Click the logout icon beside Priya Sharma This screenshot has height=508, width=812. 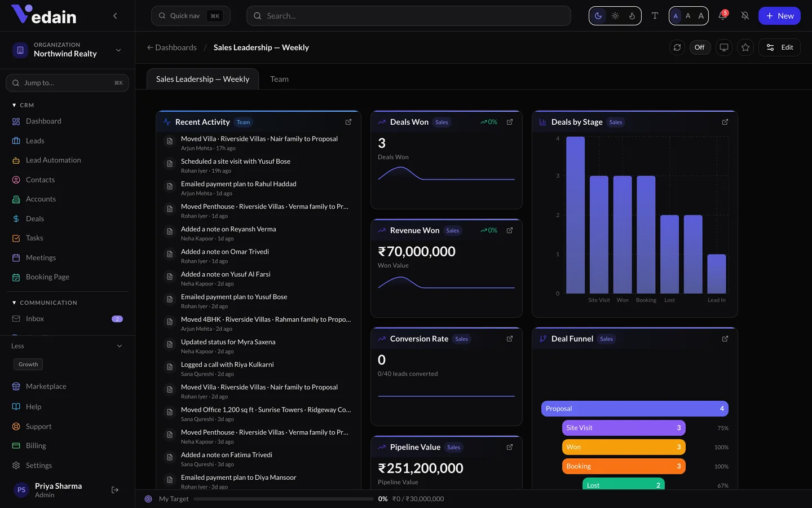[x=115, y=490]
